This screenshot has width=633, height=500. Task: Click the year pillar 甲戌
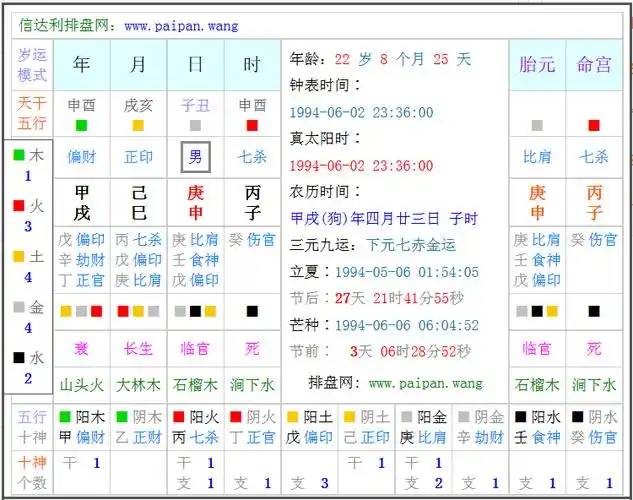(x=82, y=203)
